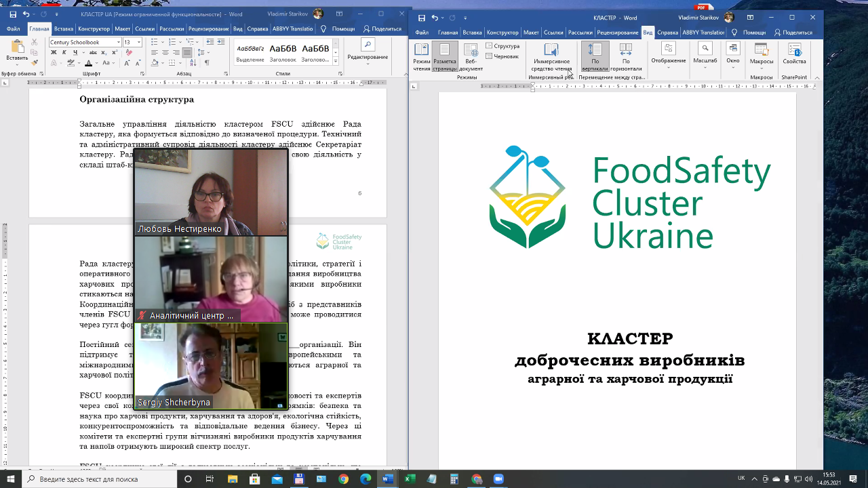
Task: Activate the Format Painter brush icon
Action: click(x=34, y=62)
